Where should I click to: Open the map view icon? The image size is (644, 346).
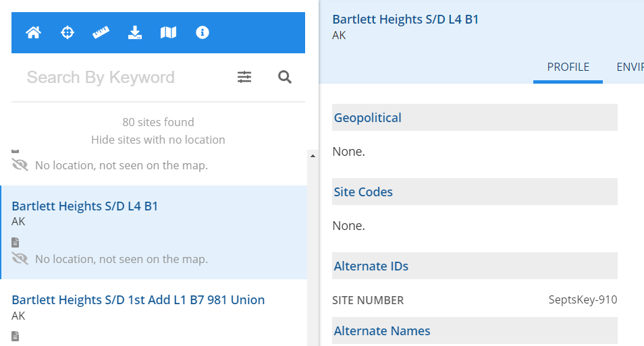[x=169, y=32]
